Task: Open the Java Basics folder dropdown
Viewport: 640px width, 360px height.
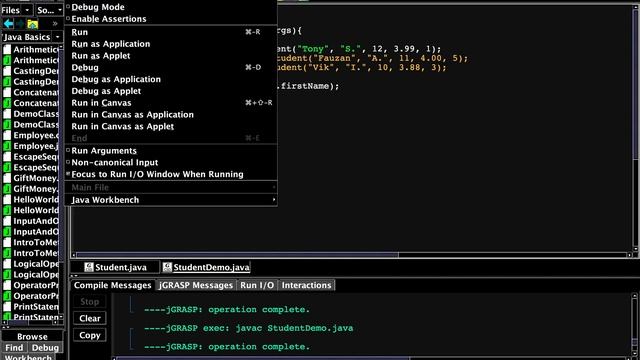Action: [x=32, y=37]
